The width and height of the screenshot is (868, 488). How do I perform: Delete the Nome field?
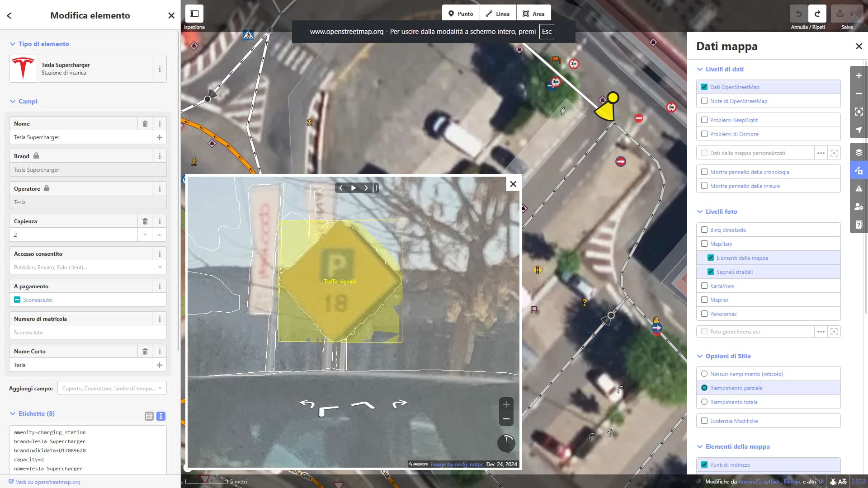point(145,124)
